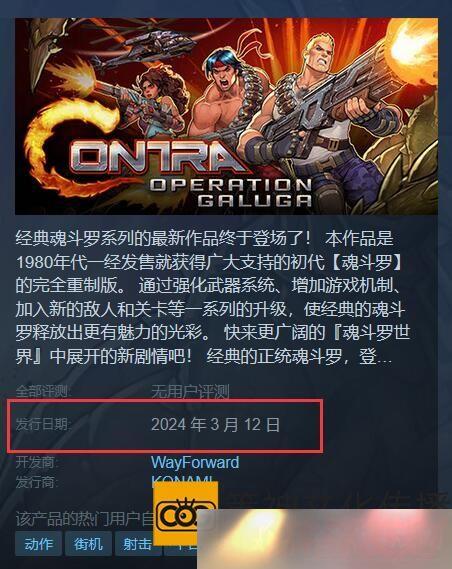
Task: Click the 发行日期 label
Action: [44, 424]
